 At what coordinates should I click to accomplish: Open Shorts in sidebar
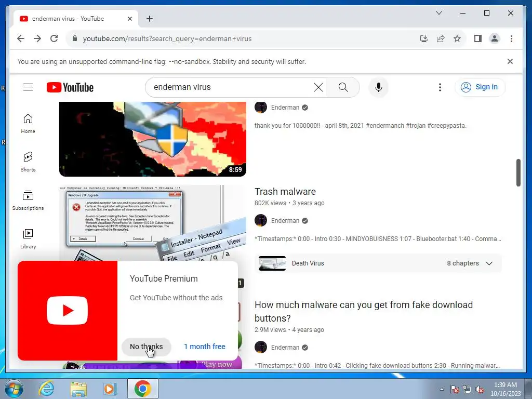coord(28,162)
